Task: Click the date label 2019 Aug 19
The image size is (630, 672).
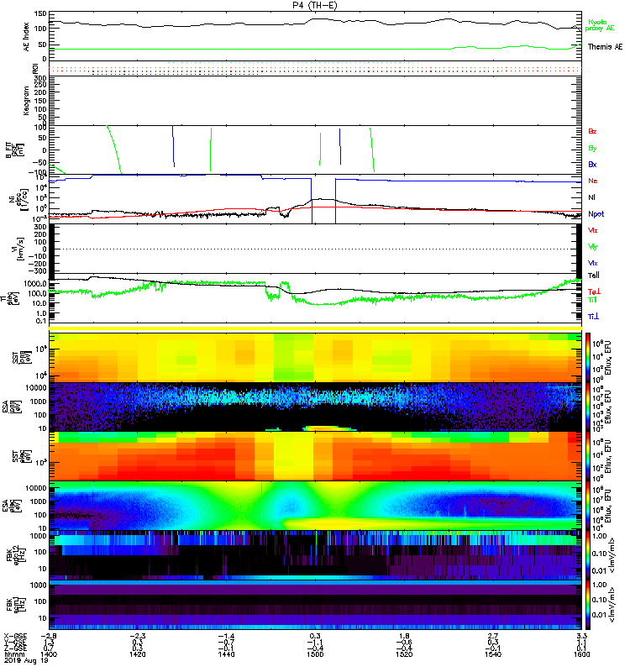Action: click(x=26, y=661)
